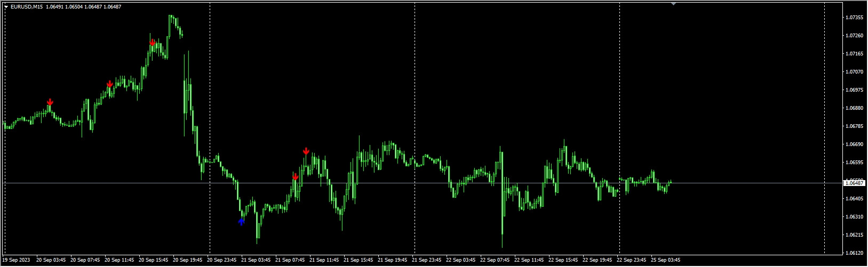Click the 20 Sep 11:45 time label
868x267 pixels.
pyautogui.click(x=120, y=260)
